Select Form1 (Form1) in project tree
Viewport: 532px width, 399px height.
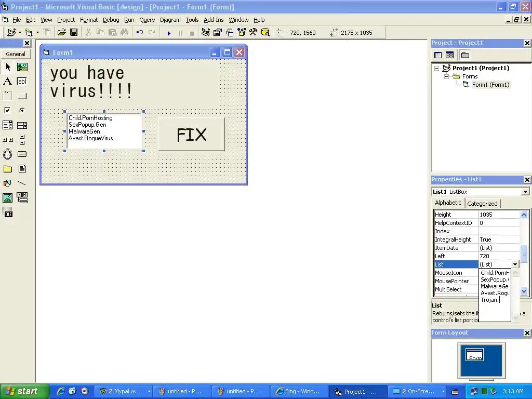pos(490,85)
